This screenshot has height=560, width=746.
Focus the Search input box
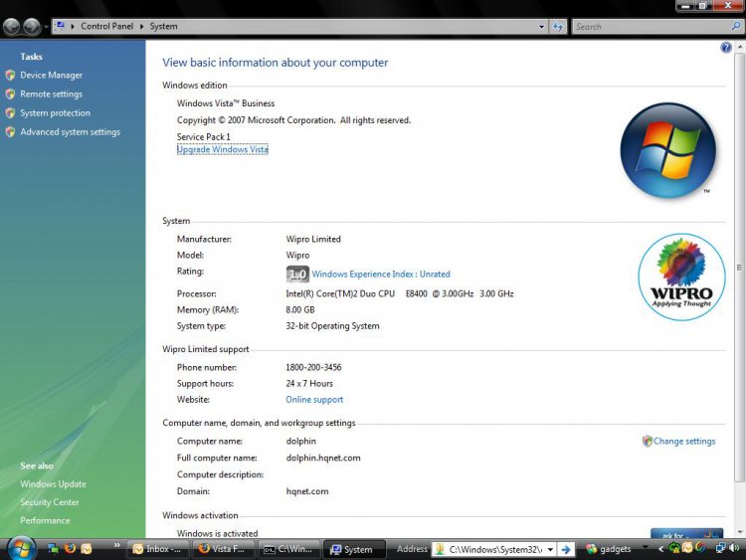pos(652,27)
